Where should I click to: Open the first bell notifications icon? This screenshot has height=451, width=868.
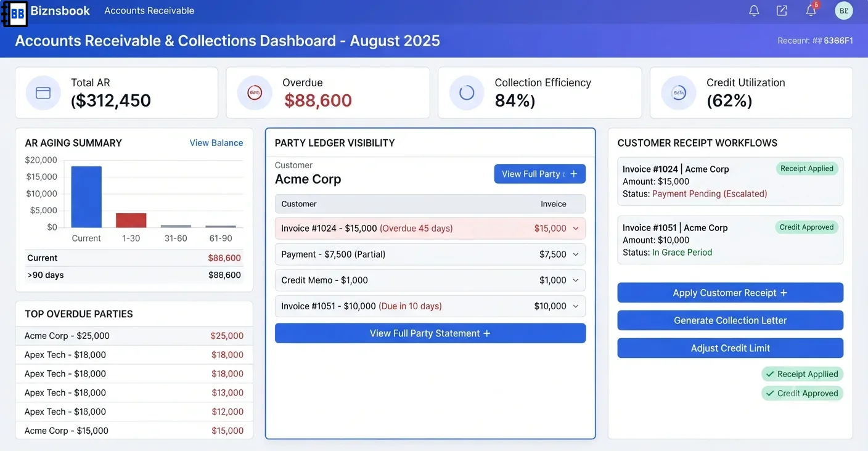tap(754, 10)
